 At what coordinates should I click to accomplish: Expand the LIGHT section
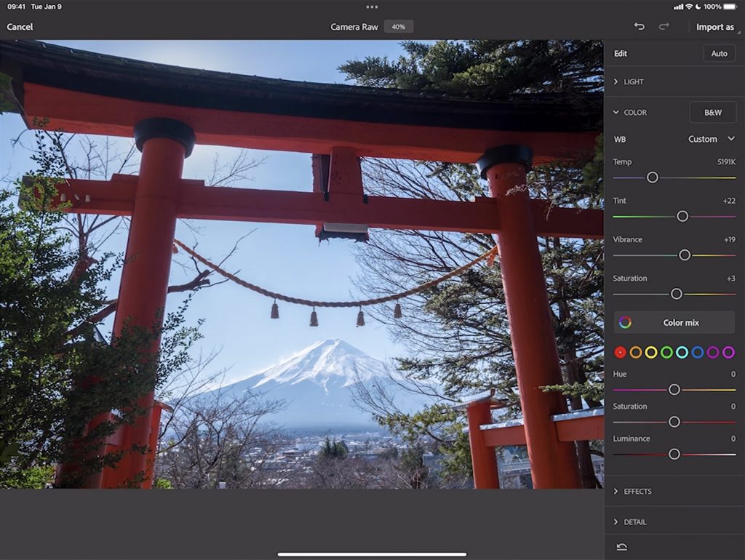click(x=633, y=81)
